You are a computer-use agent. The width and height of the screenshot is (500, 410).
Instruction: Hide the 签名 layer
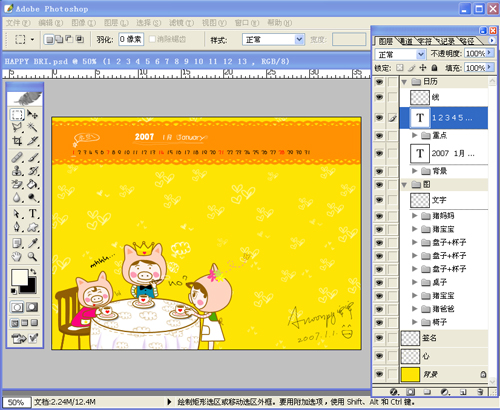coord(379,338)
